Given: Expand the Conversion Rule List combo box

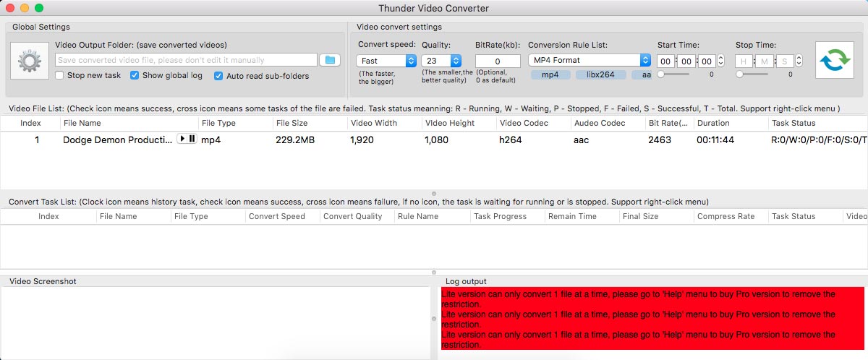Looking at the screenshot, I should point(589,61).
